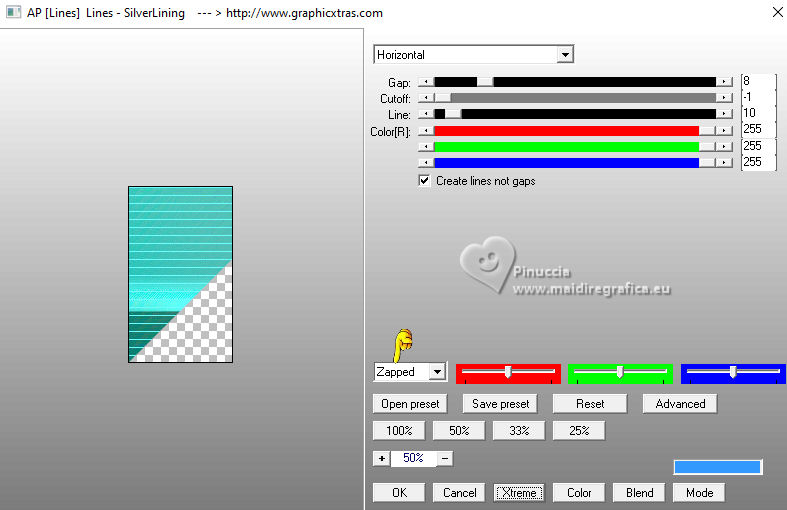
Task: Click the AP Lines title bar icon
Action: click(x=13, y=13)
